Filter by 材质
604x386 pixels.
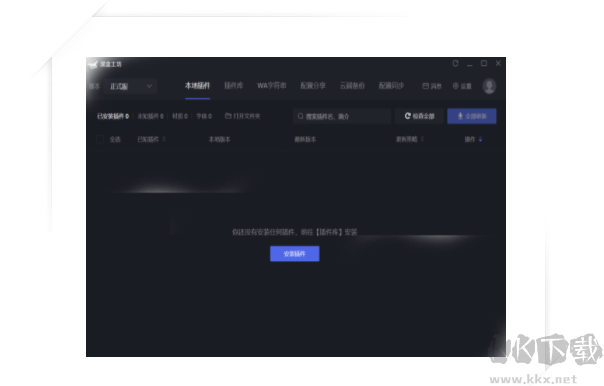click(180, 116)
